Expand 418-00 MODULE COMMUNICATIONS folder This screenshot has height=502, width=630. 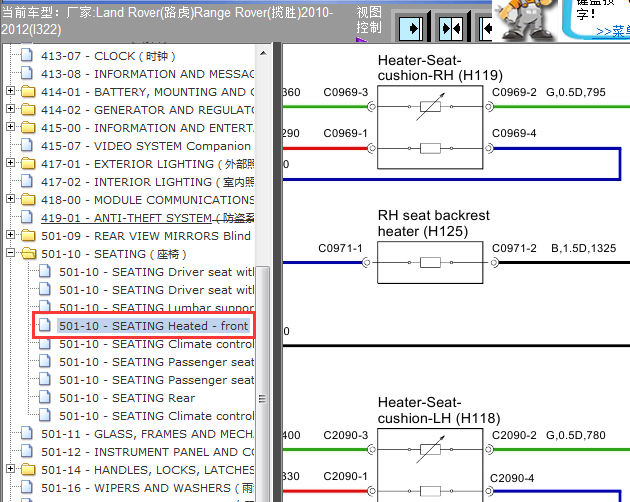pyautogui.click(x=11, y=199)
